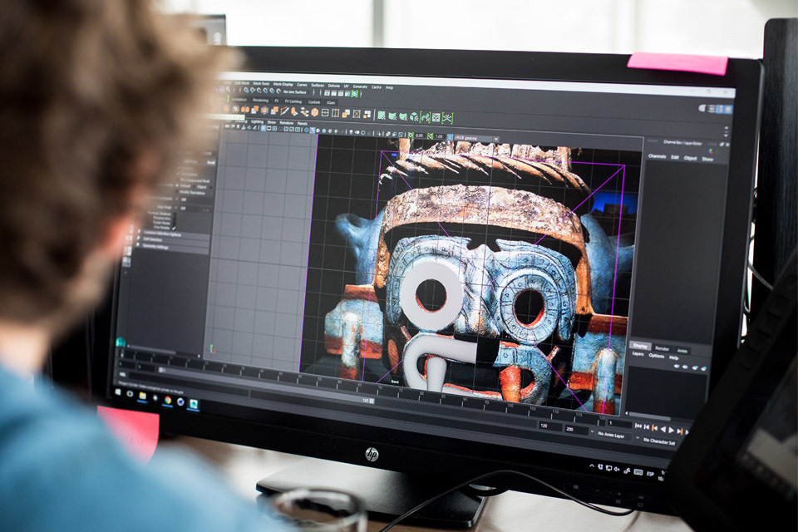Click the Show menu in Channel Box
Viewport: 798px width, 532px height.
click(707, 159)
